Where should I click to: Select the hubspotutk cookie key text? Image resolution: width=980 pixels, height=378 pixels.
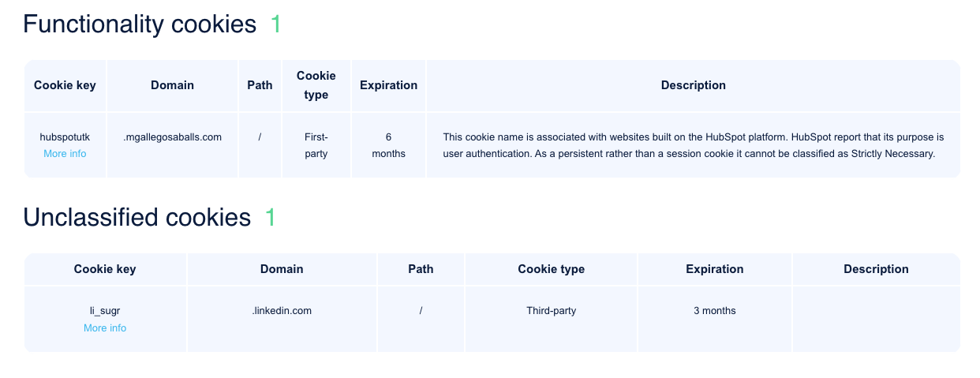pyautogui.click(x=65, y=137)
